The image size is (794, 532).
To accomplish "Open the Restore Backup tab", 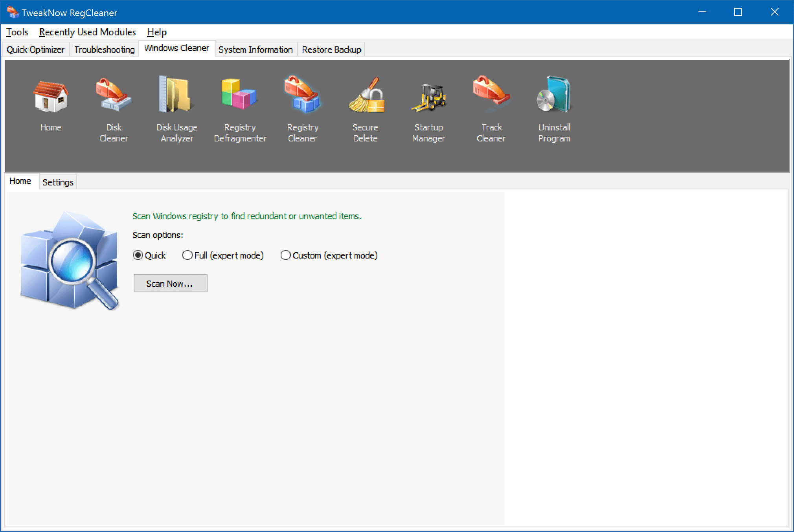I will coord(331,49).
